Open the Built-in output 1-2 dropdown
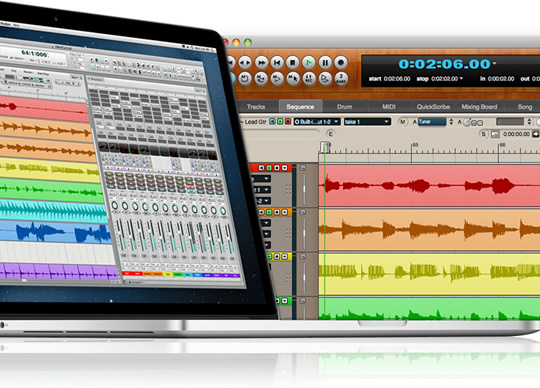The image size is (540, 388). [317, 122]
